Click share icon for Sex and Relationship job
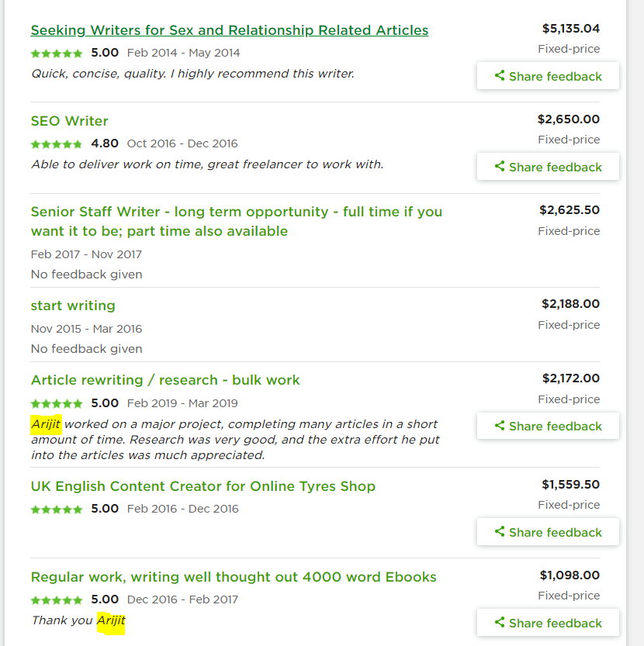The width and height of the screenshot is (644, 646). (x=500, y=76)
